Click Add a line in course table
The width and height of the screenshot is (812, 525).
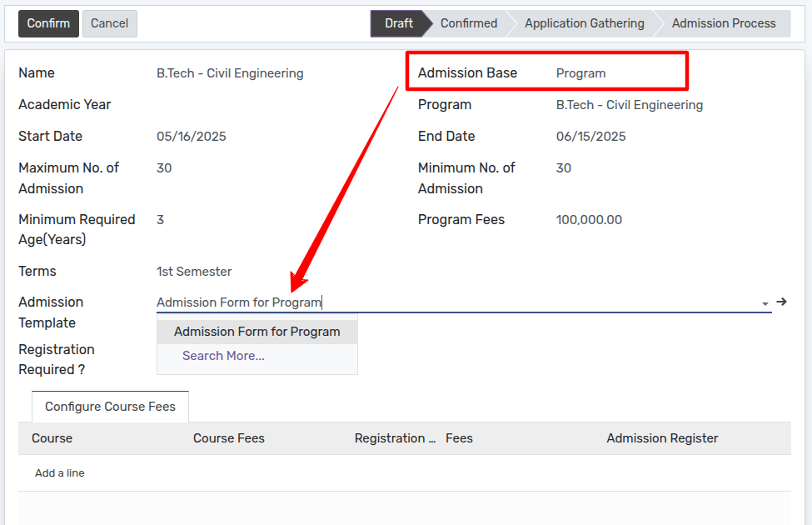[60, 473]
